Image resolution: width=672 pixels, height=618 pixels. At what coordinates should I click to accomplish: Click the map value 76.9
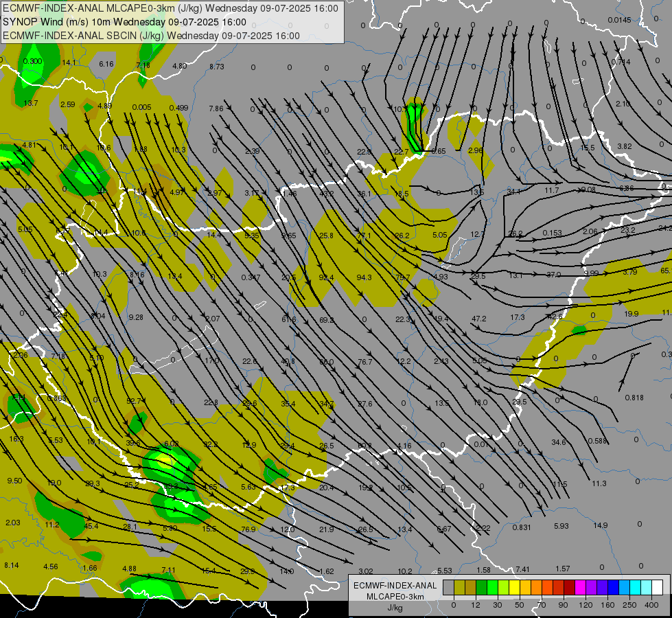coord(248,529)
